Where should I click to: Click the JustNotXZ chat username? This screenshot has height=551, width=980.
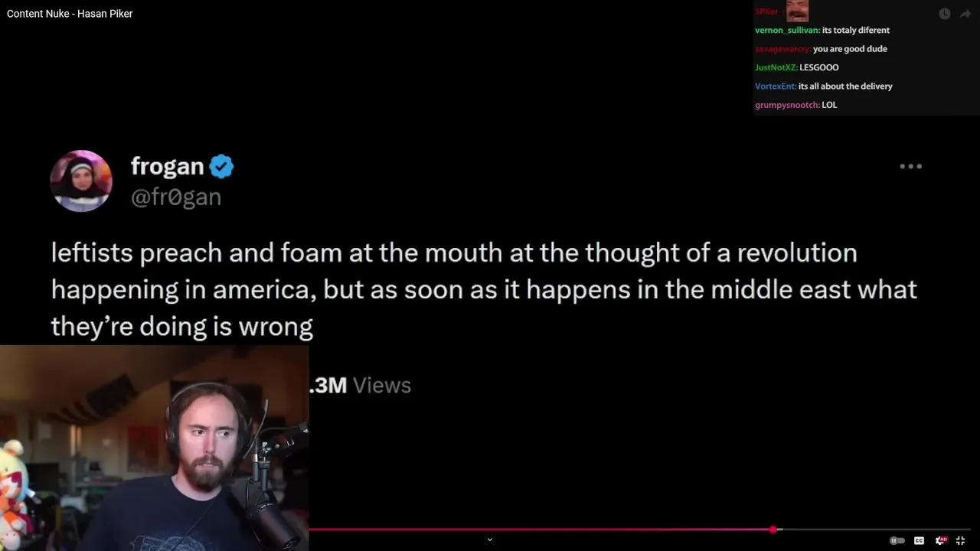click(x=776, y=67)
